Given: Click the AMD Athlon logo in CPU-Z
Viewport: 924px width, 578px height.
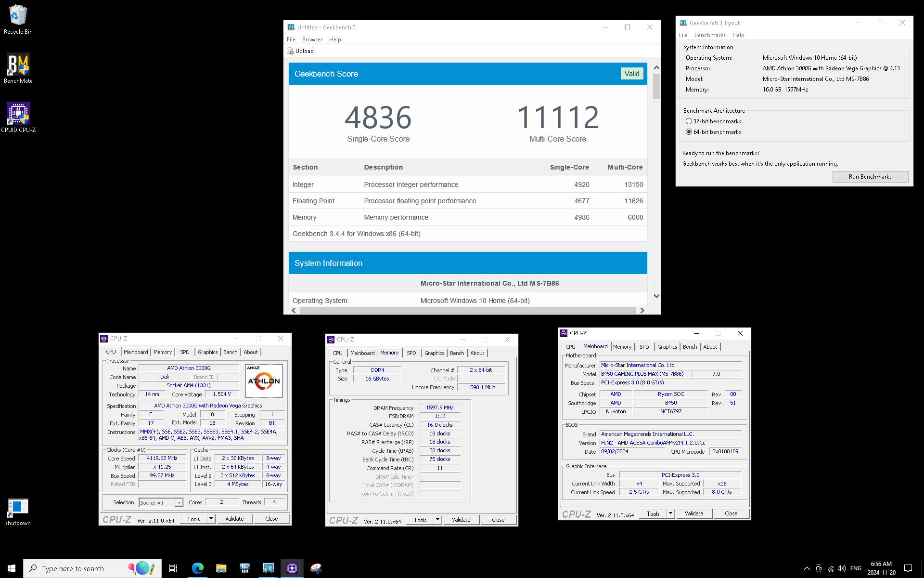Looking at the screenshot, I should [264, 381].
